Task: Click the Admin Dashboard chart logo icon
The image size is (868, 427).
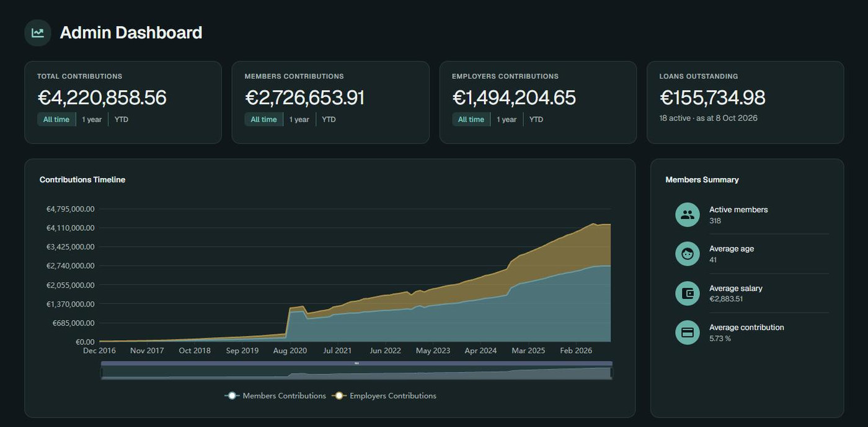Action: (38, 33)
